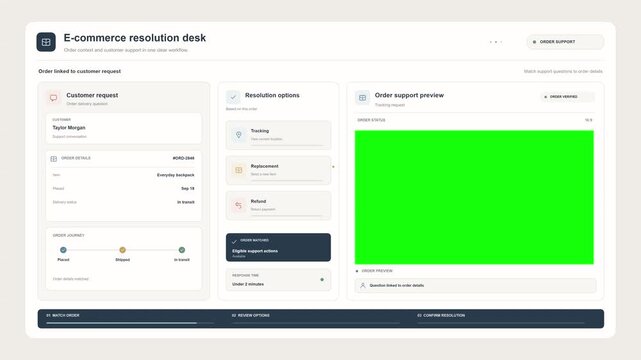Click the customer name Taylor Morgan

click(x=69, y=127)
